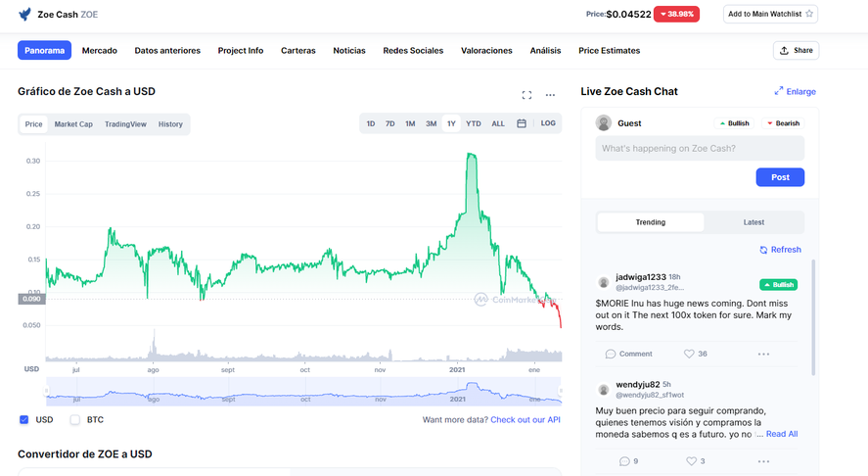Select the Bearish sentiment for post
This screenshot has width=868, height=476.
783,123
